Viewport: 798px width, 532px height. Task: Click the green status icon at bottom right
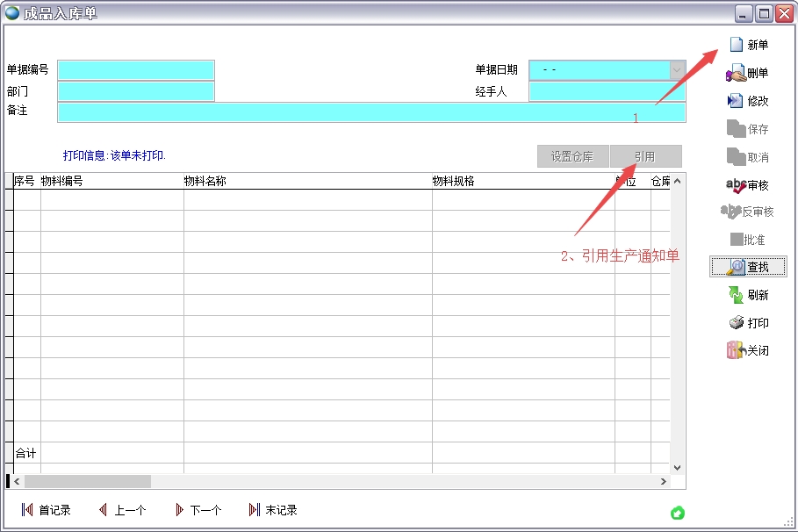(677, 512)
